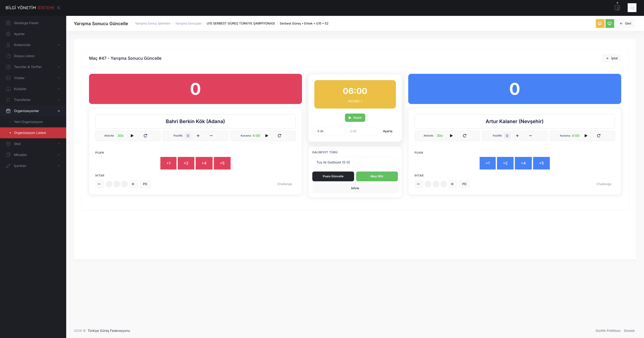Screen dimensions: 644x338
Task: Open the green scoreboard display icon
Action: click(x=610, y=24)
